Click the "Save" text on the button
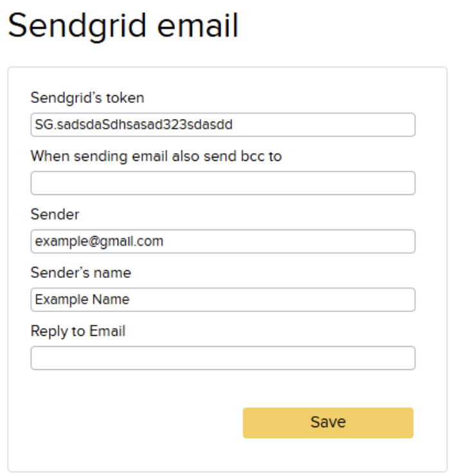The width and height of the screenshot is (450, 476). [328, 422]
